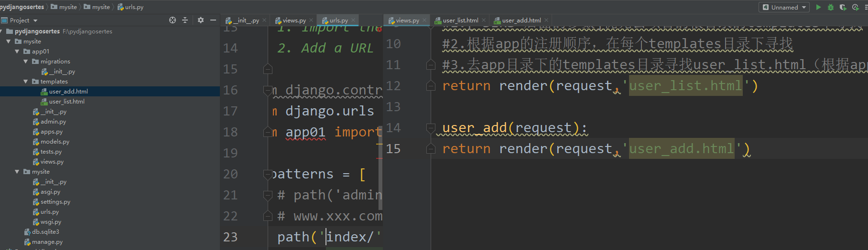Collapse the inner mysite package arrow
868x250 pixels.
(x=17, y=172)
